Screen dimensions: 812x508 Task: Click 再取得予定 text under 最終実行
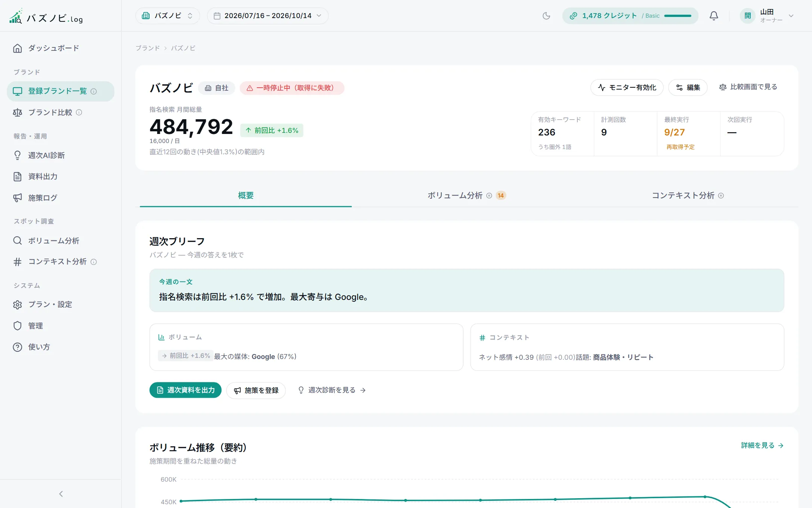pyautogui.click(x=680, y=147)
